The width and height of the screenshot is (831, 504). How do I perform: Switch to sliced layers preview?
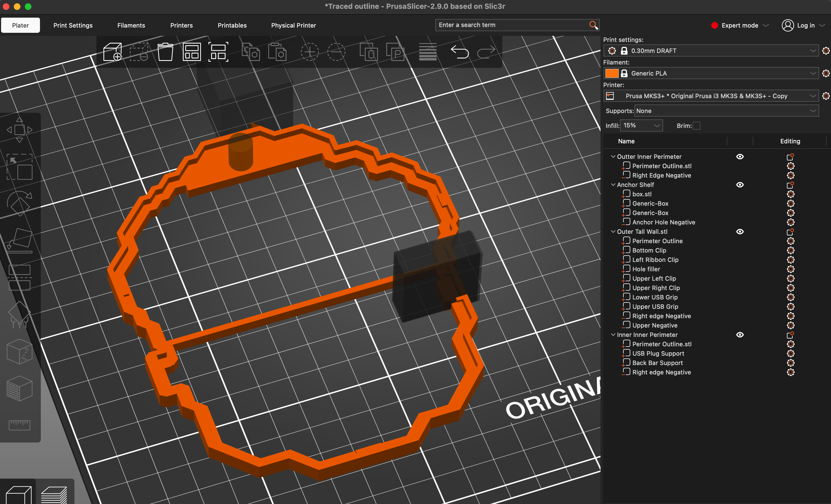tap(54, 495)
